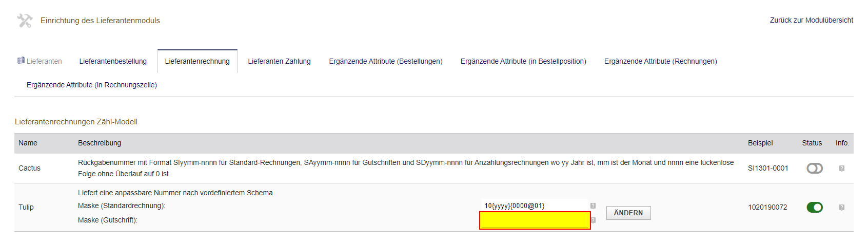Viewport: 868px width, 242px height.
Task: Select the Lieferantenrechnung tab
Action: (x=198, y=61)
